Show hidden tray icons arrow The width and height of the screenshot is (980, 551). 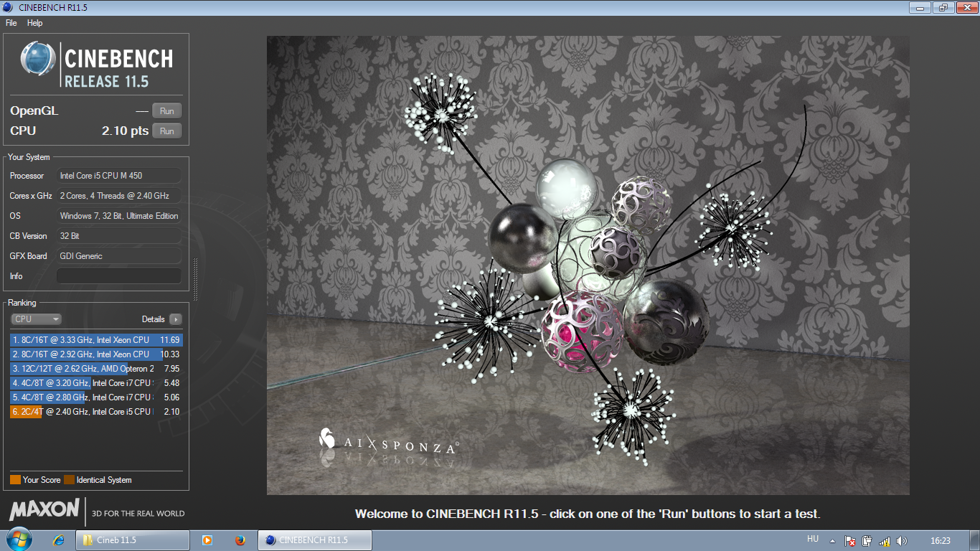click(x=832, y=541)
